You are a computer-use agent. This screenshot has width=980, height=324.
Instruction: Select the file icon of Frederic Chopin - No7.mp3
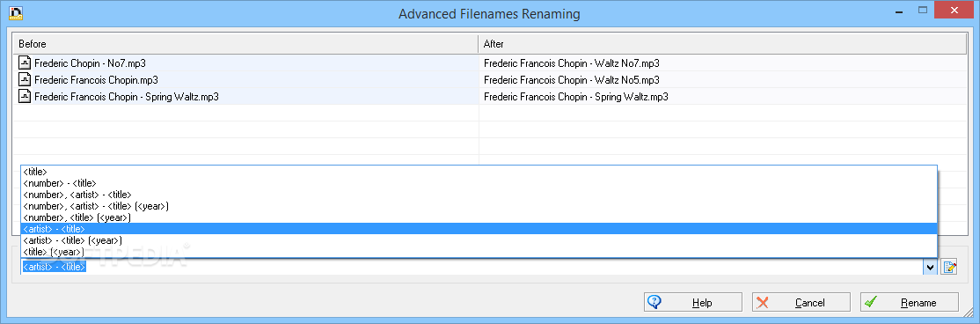point(25,63)
